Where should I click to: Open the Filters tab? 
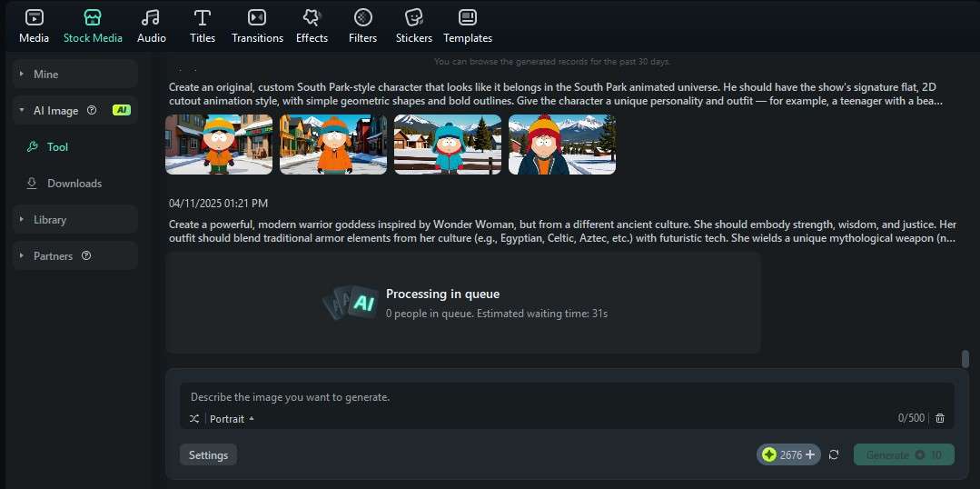point(362,26)
